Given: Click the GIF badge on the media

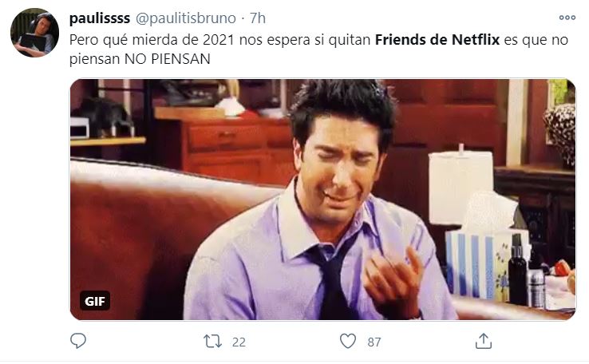Looking at the screenshot, I should pos(95,301).
